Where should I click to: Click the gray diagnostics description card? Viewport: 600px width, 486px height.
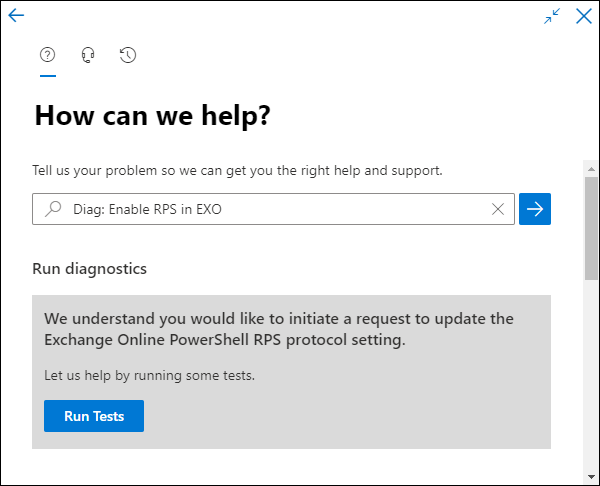pos(292,372)
